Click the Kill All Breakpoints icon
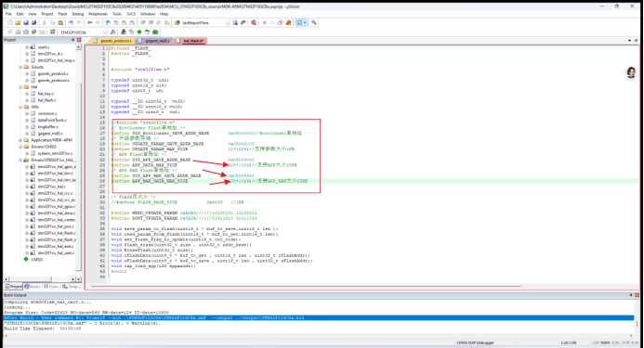The height and width of the screenshot is (348, 644). coord(288,22)
